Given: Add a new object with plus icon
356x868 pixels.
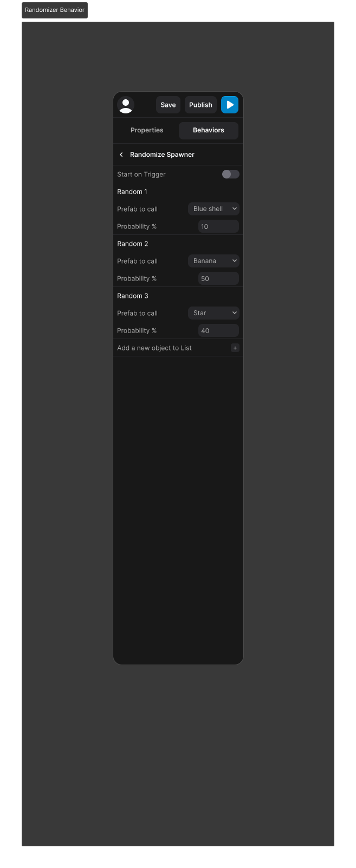Looking at the screenshot, I should [235, 348].
